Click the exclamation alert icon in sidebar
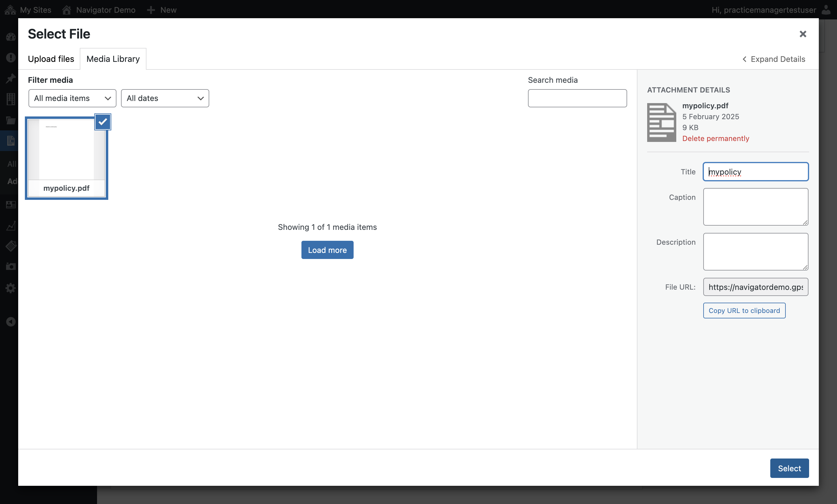The width and height of the screenshot is (837, 504). coord(11,57)
